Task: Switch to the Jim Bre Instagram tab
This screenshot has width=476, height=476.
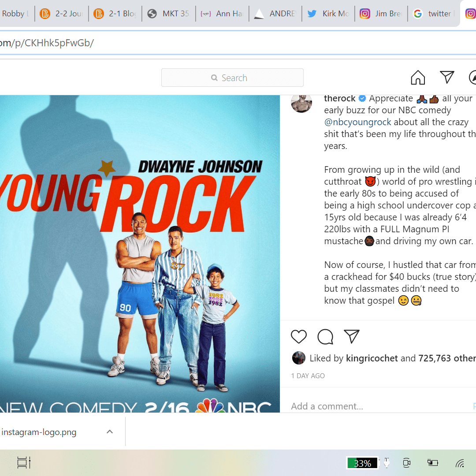Action: tap(381, 14)
